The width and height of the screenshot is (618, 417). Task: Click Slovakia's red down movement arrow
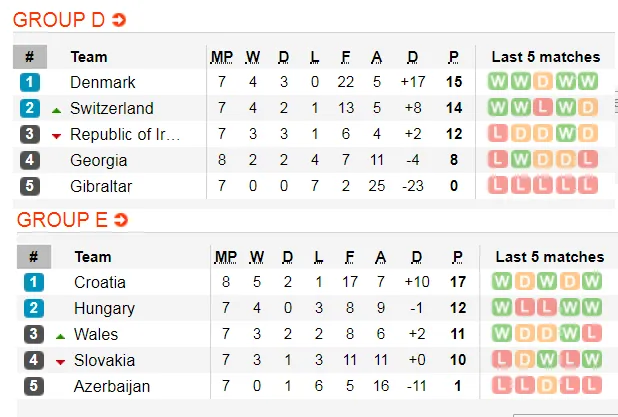[60, 361]
